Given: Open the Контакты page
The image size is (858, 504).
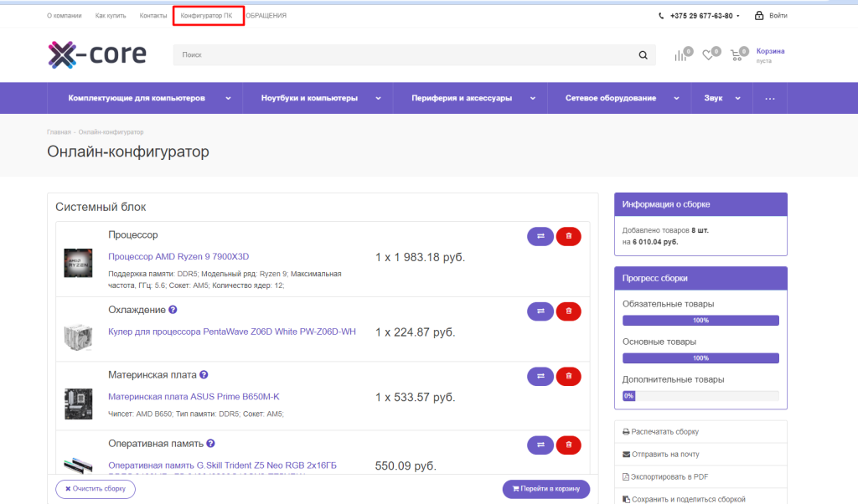Looking at the screenshot, I should click(153, 16).
